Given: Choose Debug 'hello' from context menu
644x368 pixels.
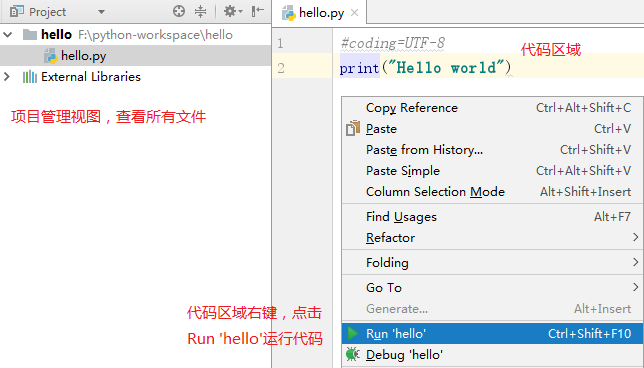Looking at the screenshot, I should 492,354.
